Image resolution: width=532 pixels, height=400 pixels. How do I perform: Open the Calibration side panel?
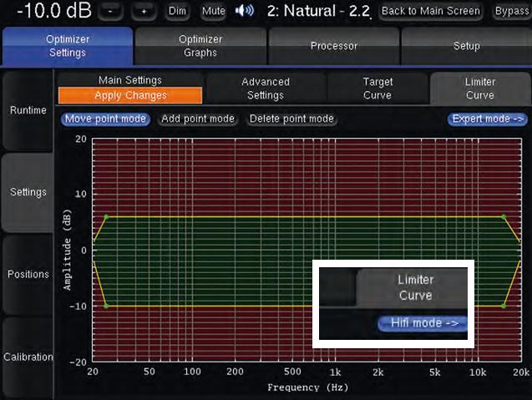28,357
